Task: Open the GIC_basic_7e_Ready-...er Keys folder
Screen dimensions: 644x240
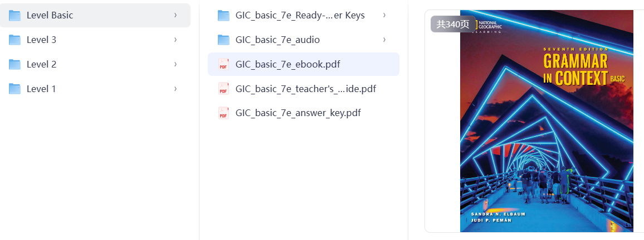Action: click(x=300, y=15)
